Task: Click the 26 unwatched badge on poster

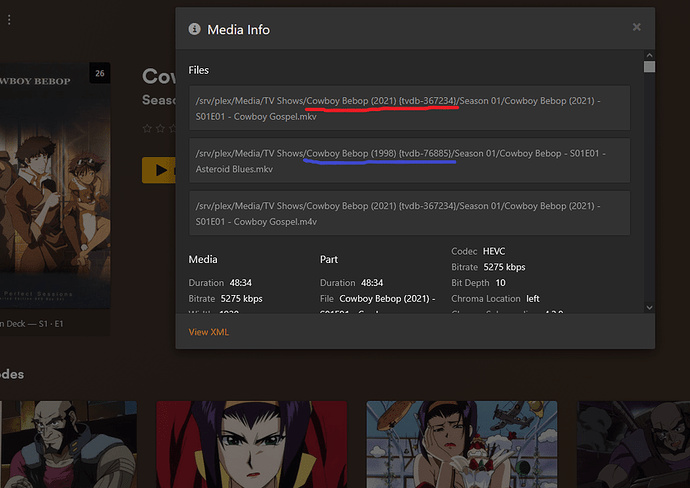Action: pyautogui.click(x=100, y=73)
